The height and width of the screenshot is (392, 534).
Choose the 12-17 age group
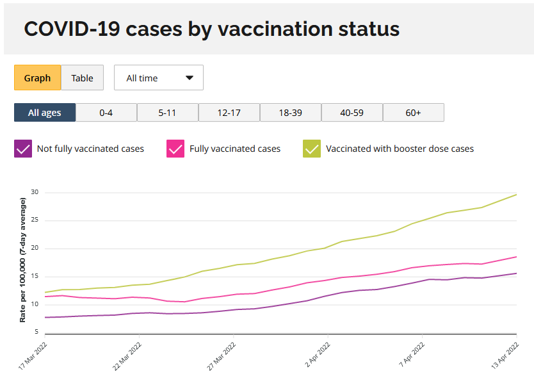tap(229, 112)
